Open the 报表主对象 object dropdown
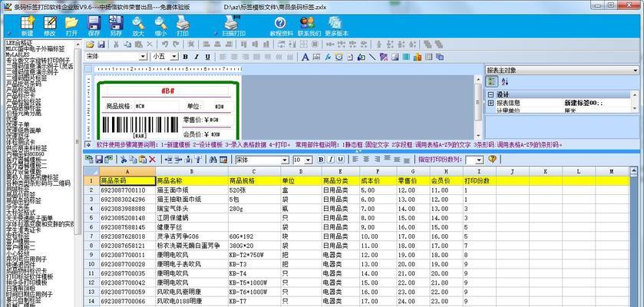This screenshot has height=307, width=644. click(x=636, y=70)
